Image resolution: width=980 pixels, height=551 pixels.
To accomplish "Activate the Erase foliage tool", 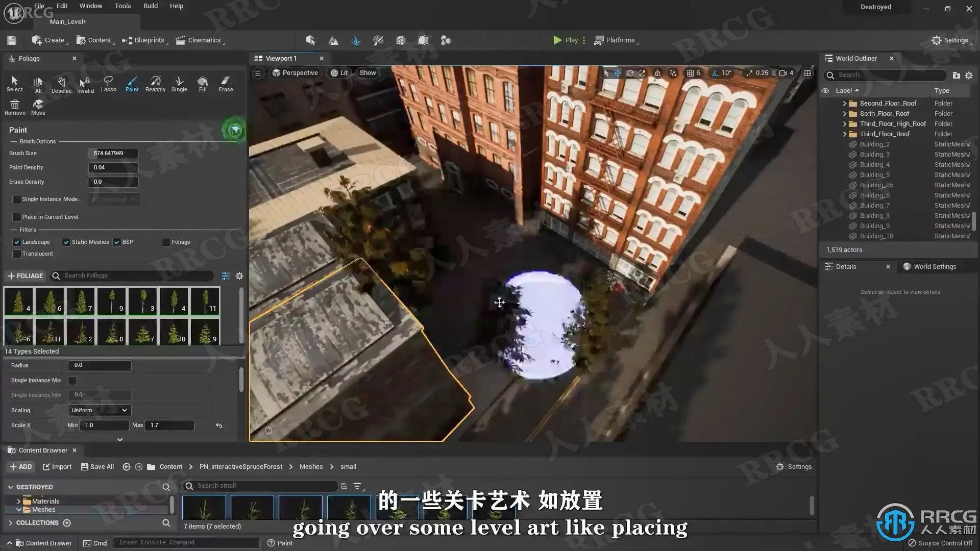I will [x=226, y=84].
